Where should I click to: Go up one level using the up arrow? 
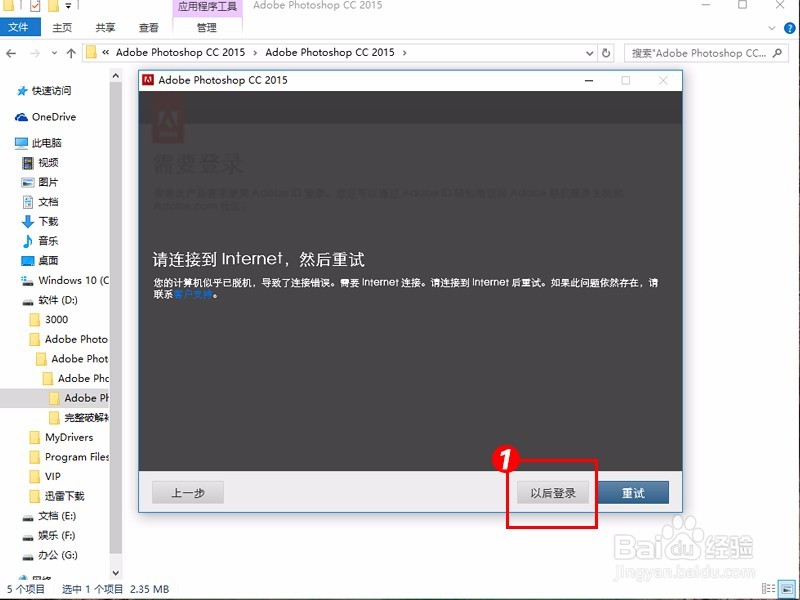click(x=70, y=52)
